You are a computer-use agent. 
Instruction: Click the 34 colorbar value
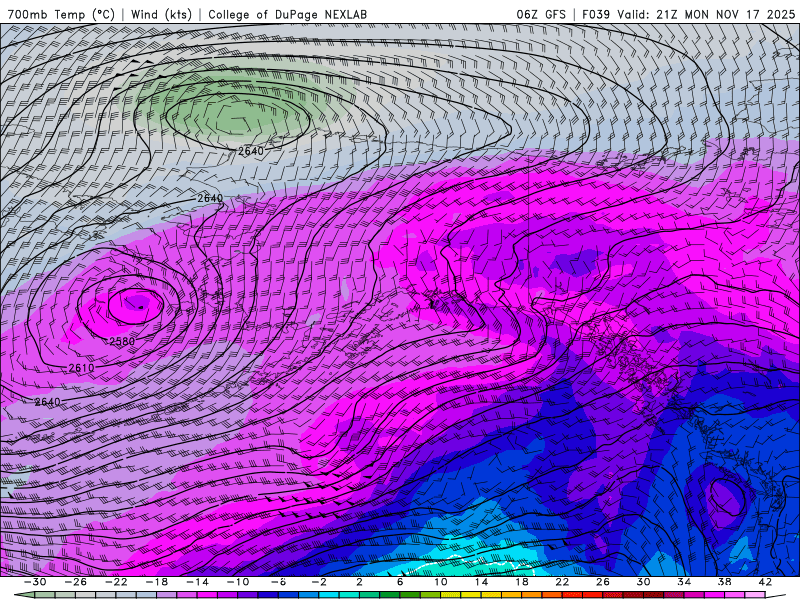(x=684, y=582)
